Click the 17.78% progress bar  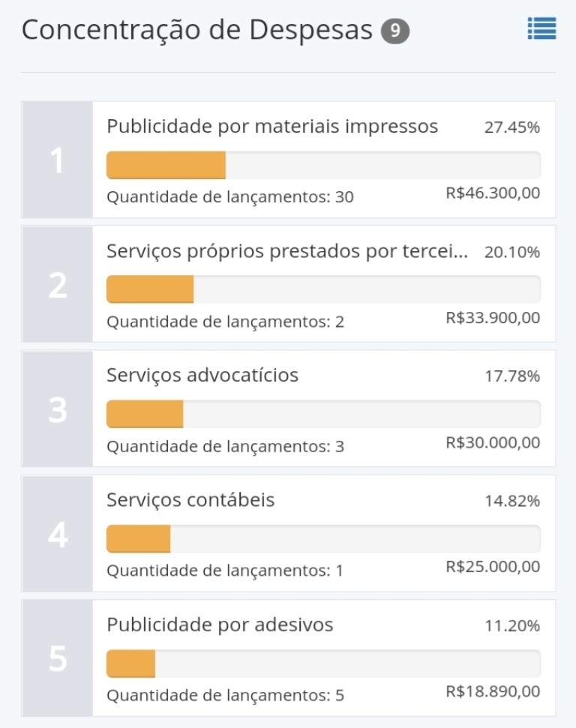coord(323,414)
